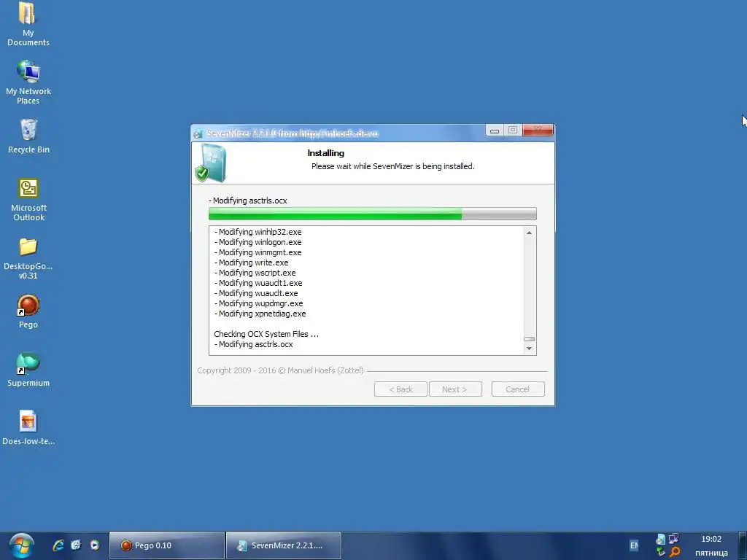The height and width of the screenshot is (560, 747).
Task: Minimize the SevenMizer installer window
Action: click(495, 131)
